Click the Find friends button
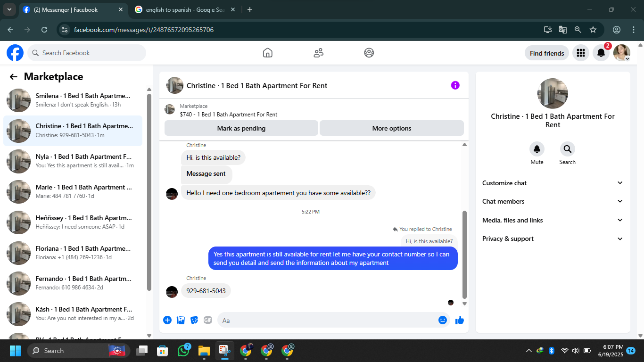The height and width of the screenshot is (362, 644). 547,53
